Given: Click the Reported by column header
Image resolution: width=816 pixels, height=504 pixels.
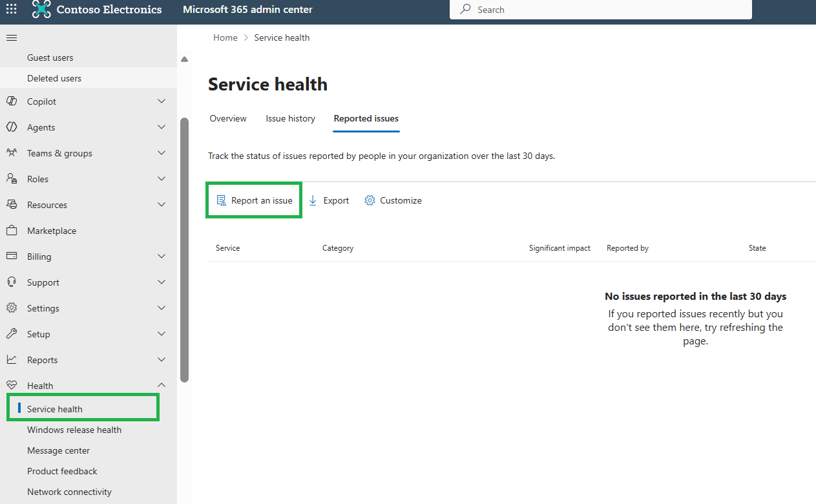Looking at the screenshot, I should (x=627, y=248).
